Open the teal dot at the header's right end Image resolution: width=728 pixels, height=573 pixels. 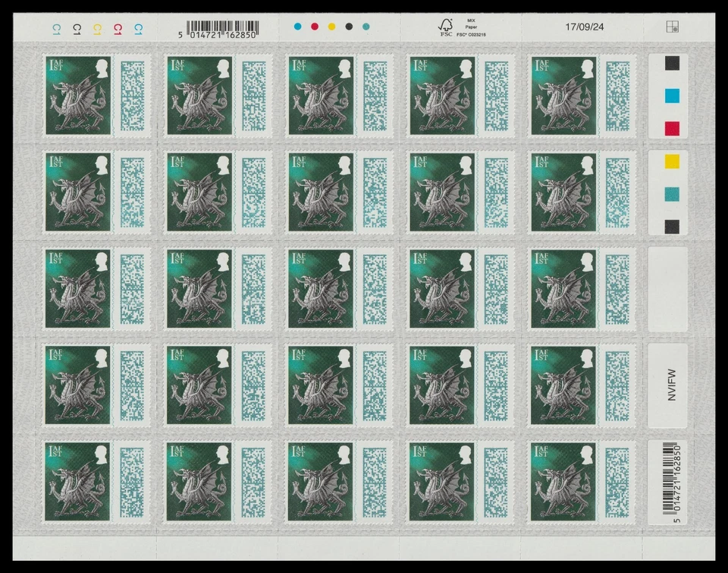click(365, 24)
